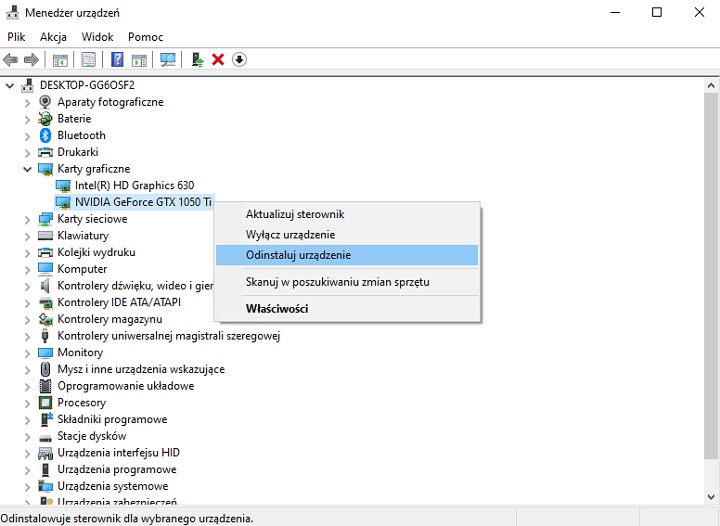The image size is (720, 526).
Task: Click the show/hide console tree icon
Action: [60, 60]
